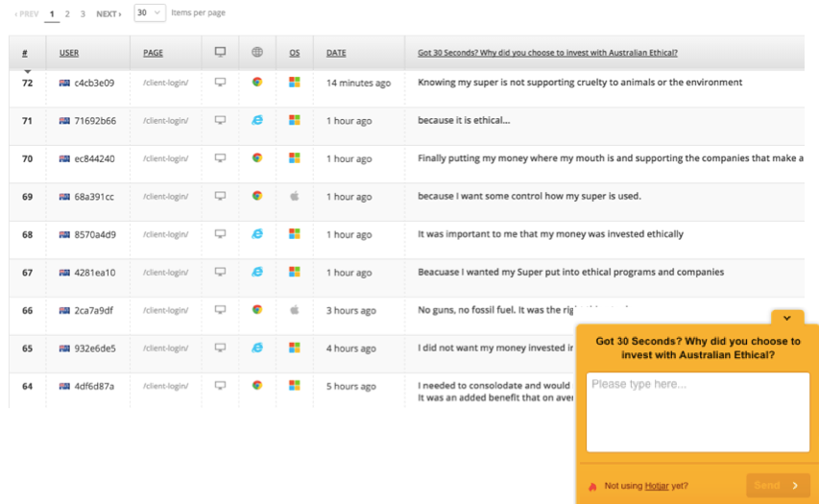
Task: Click '14 minutes ago' date cell
Action: pos(358,83)
